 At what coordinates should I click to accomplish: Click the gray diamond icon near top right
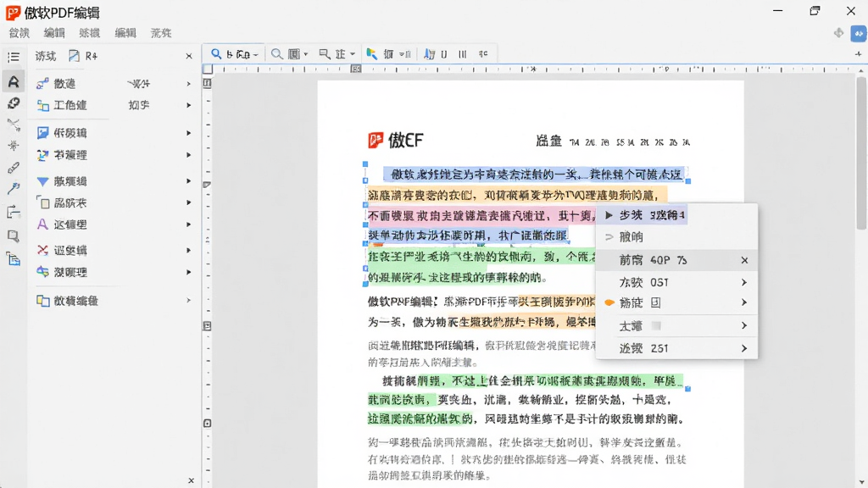(x=838, y=33)
